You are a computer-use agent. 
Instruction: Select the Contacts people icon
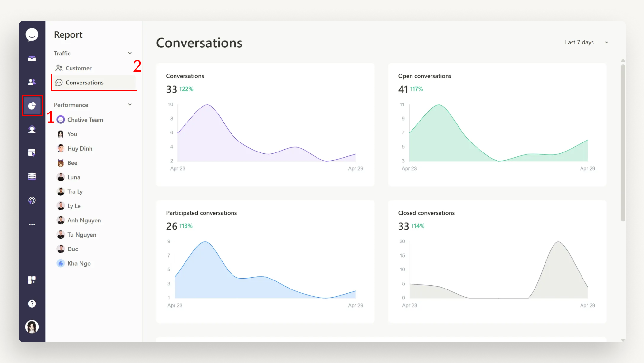[32, 82]
